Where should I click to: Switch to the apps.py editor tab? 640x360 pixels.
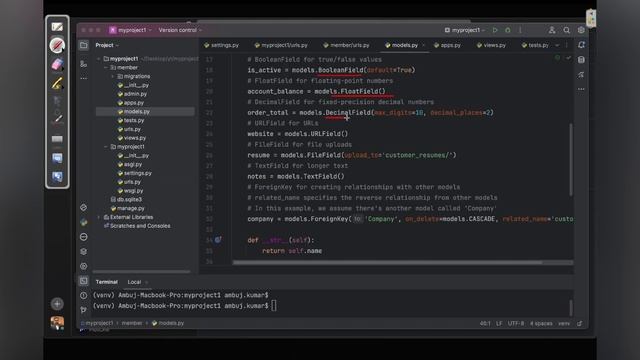point(447,45)
